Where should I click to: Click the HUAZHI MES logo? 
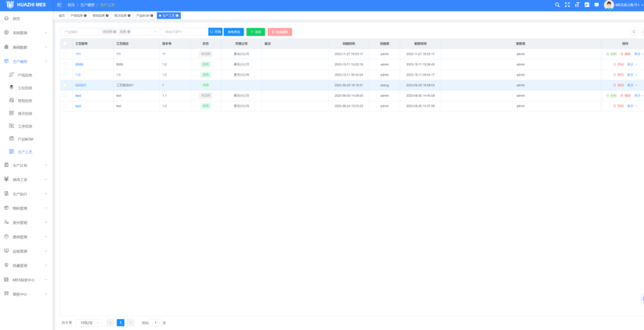(26, 5)
